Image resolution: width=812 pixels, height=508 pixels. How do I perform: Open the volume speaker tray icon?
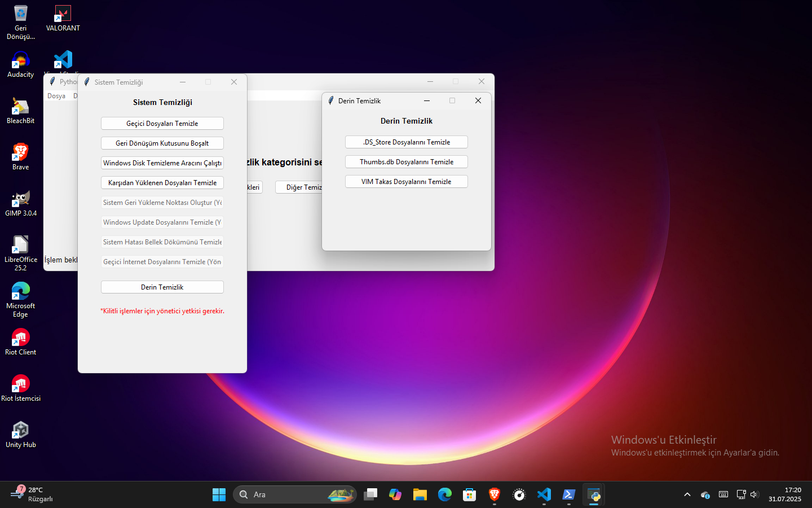coord(754,495)
